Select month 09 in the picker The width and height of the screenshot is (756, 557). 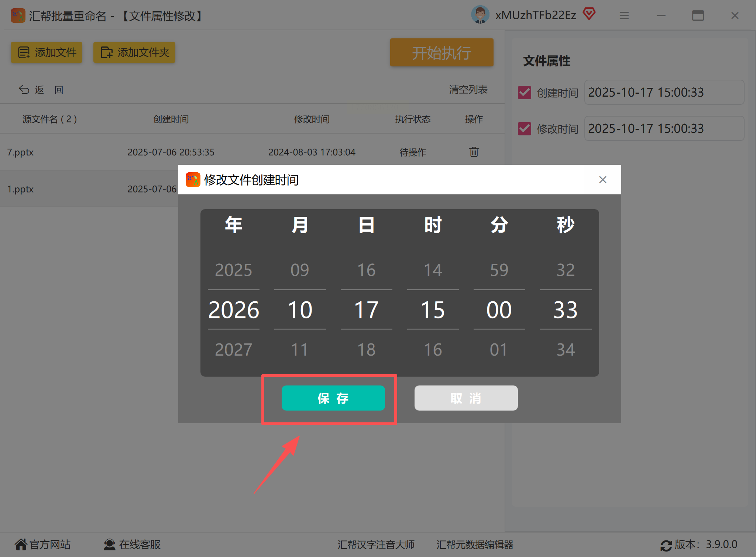tap(300, 270)
